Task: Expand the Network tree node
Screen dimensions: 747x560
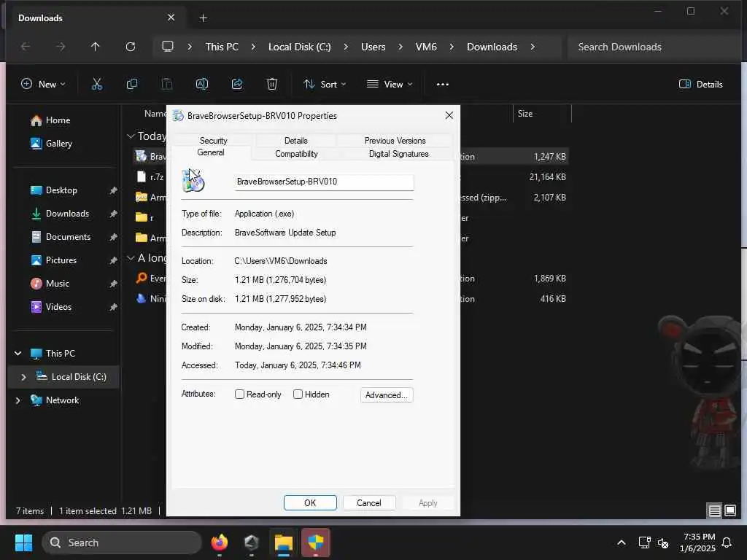Action: (18, 400)
